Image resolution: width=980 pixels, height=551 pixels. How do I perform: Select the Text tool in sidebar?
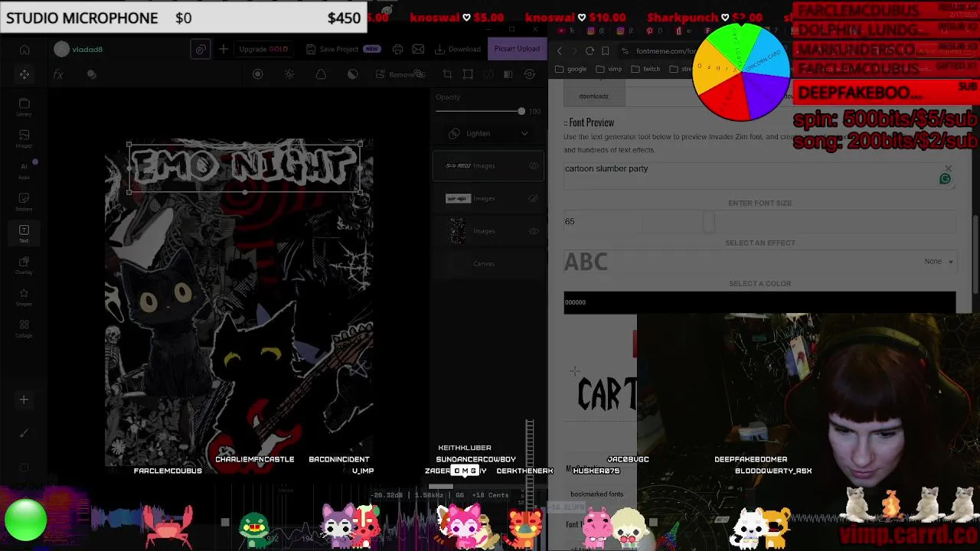click(x=24, y=233)
